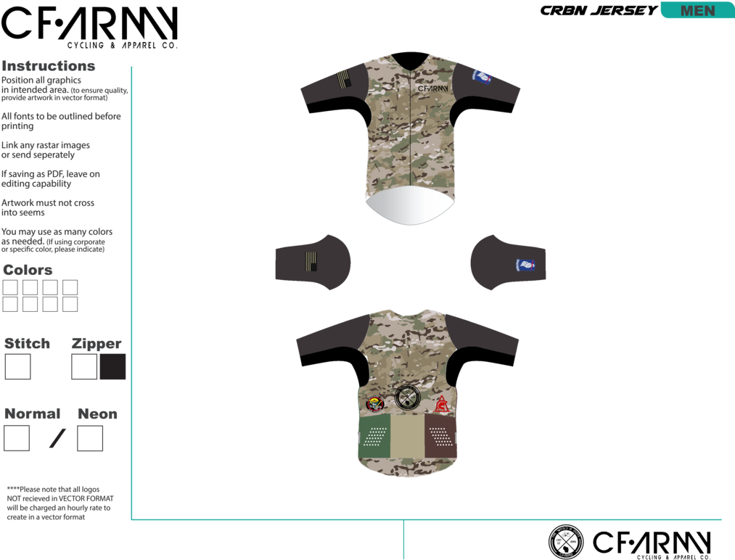Click the last empty box in the top Colors row
The width and height of the screenshot is (735, 560).
(70, 287)
